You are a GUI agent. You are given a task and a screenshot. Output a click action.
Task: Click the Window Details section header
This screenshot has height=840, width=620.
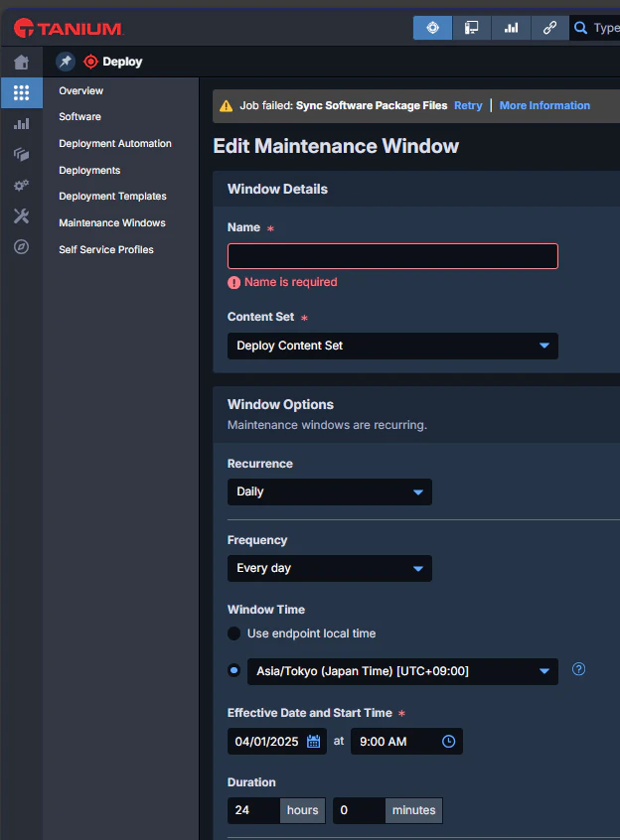point(277,189)
